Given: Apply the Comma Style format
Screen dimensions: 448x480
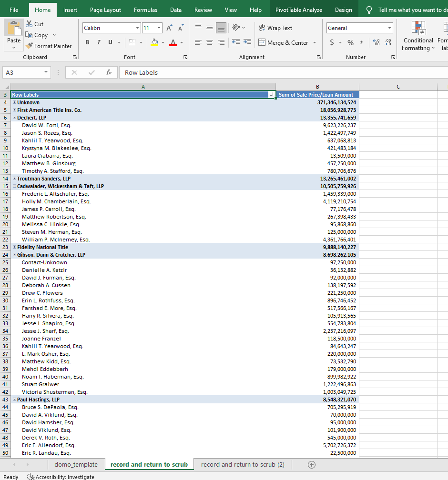Looking at the screenshot, I should pos(362,42).
